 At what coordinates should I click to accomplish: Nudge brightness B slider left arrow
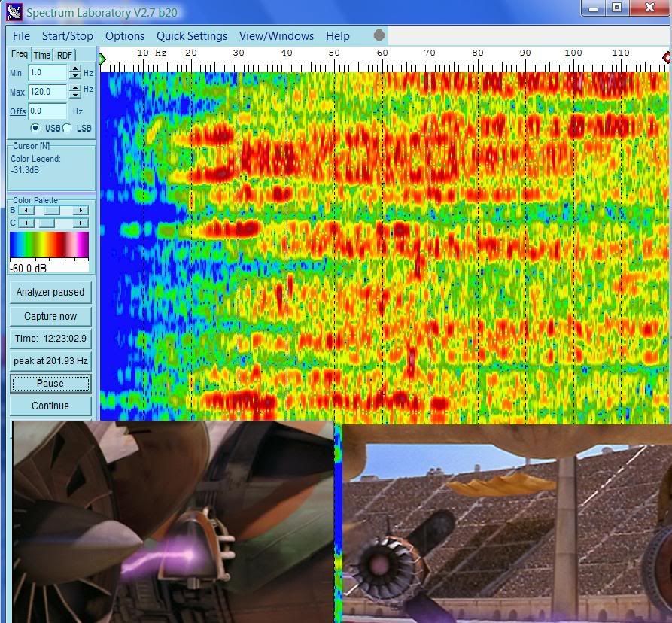[26, 211]
